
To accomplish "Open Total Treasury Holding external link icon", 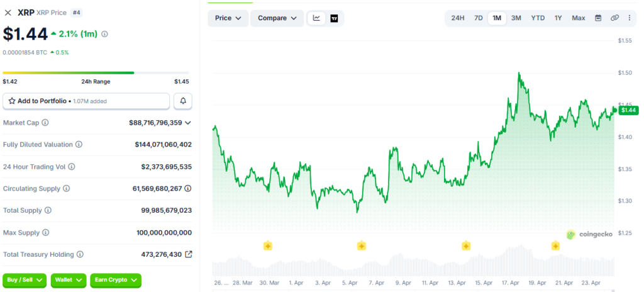I will pos(187,254).
